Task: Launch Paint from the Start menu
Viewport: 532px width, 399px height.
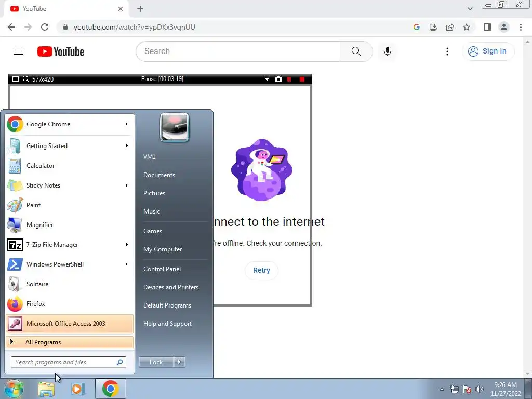Action: click(70, 205)
